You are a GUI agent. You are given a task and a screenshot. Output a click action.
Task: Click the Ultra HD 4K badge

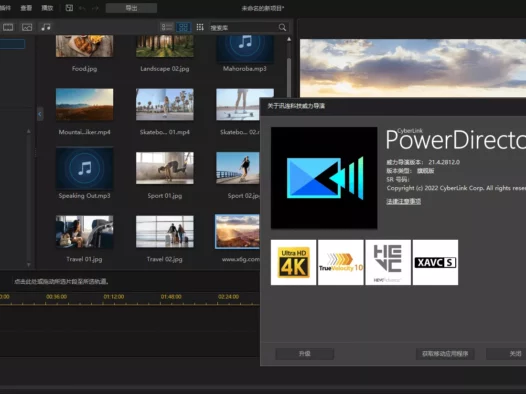click(x=294, y=262)
